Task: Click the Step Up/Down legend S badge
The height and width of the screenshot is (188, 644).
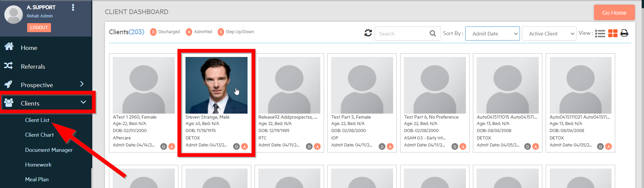Action: (x=221, y=32)
